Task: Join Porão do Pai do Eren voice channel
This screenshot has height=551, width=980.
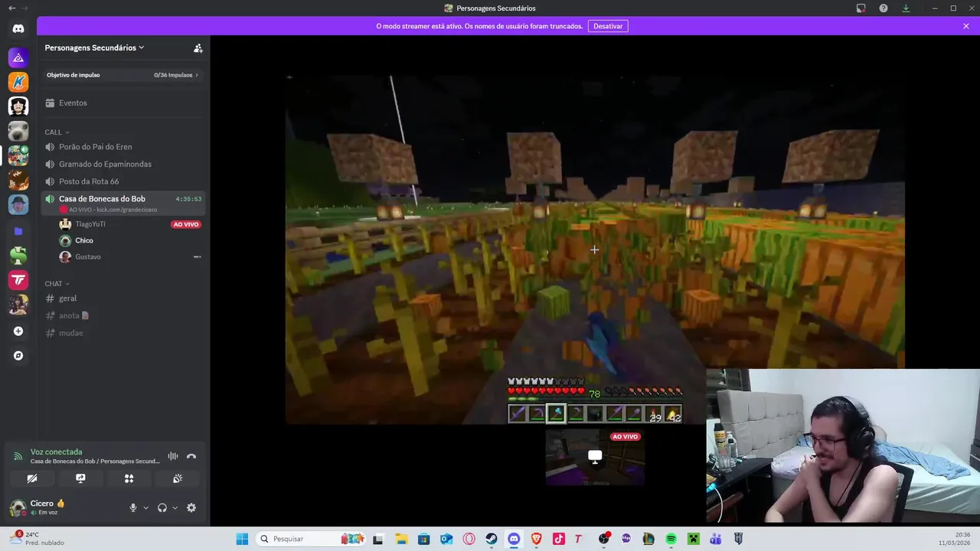Action: 123,146
